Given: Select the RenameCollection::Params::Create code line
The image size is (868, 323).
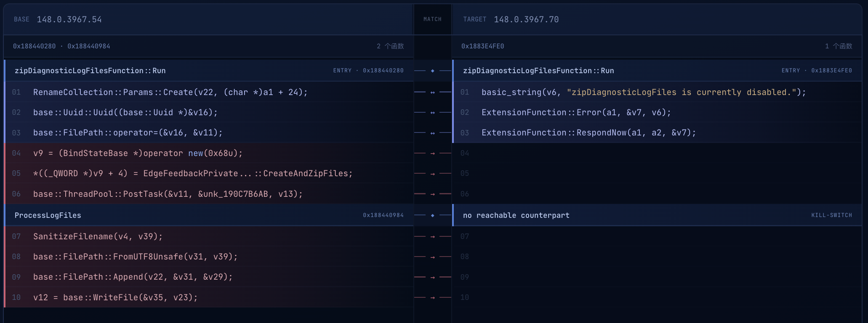Looking at the screenshot, I should pyautogui.click(x=209, y=92).
